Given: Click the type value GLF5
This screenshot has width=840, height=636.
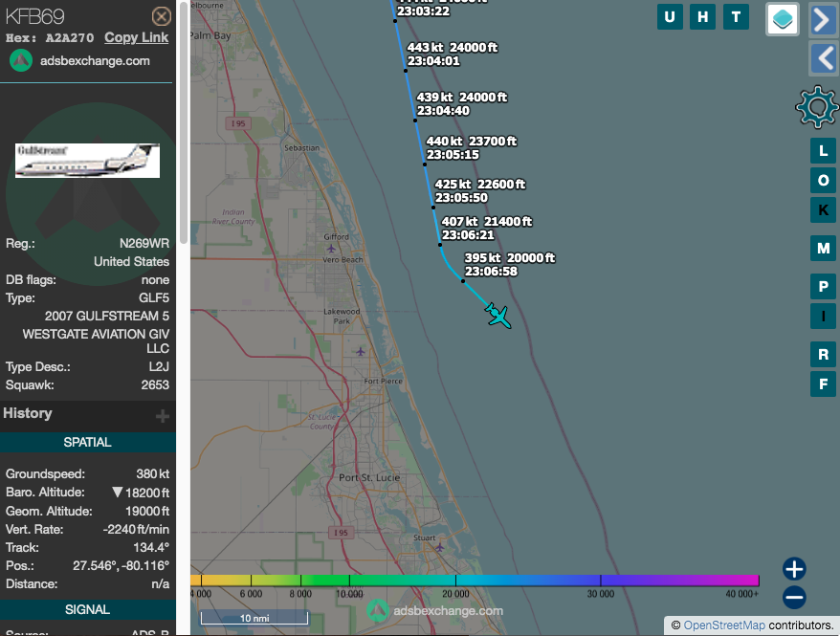Looking at the screenshot, I should coord(154,298).
